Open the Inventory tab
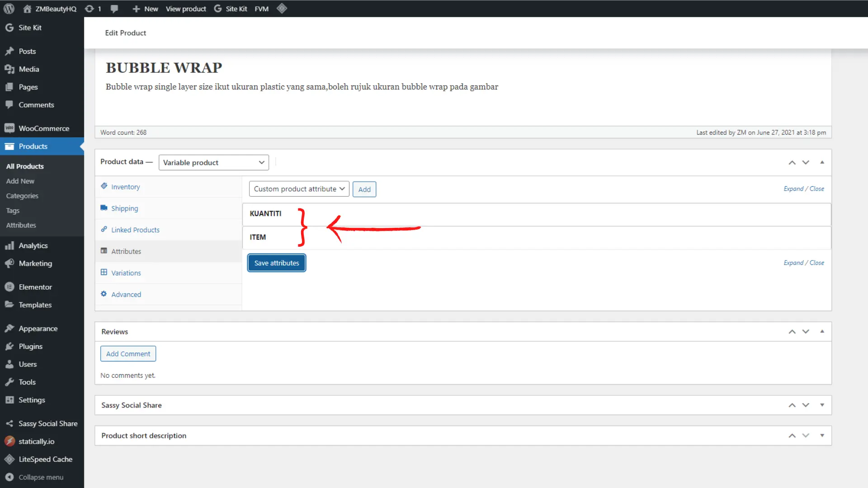 tap(169, 187)
